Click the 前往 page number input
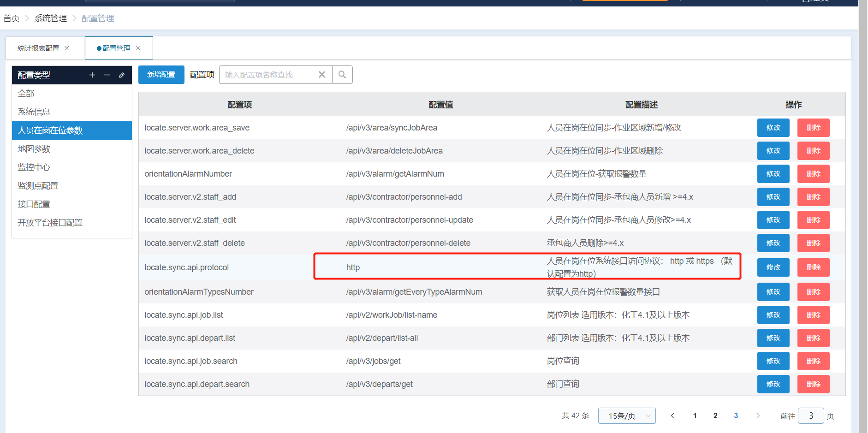Viewport: 868px width, 433px height. (811, 415)
